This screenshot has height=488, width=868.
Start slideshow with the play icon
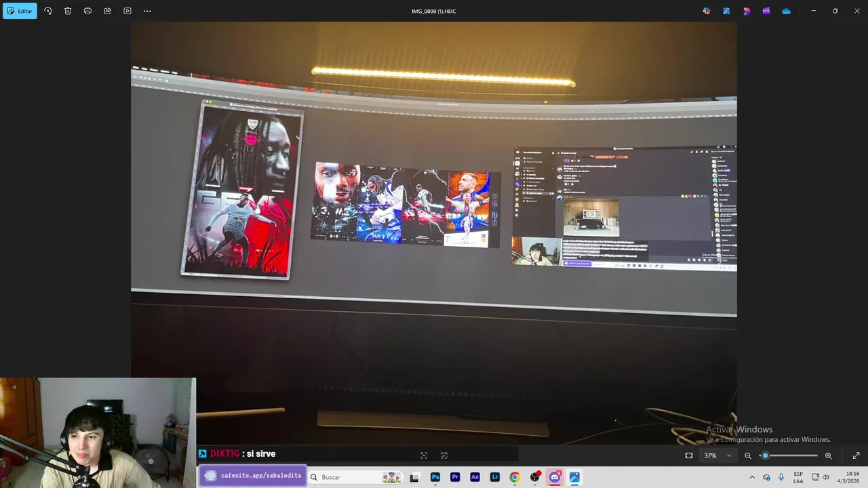click(x=127, y=11)
